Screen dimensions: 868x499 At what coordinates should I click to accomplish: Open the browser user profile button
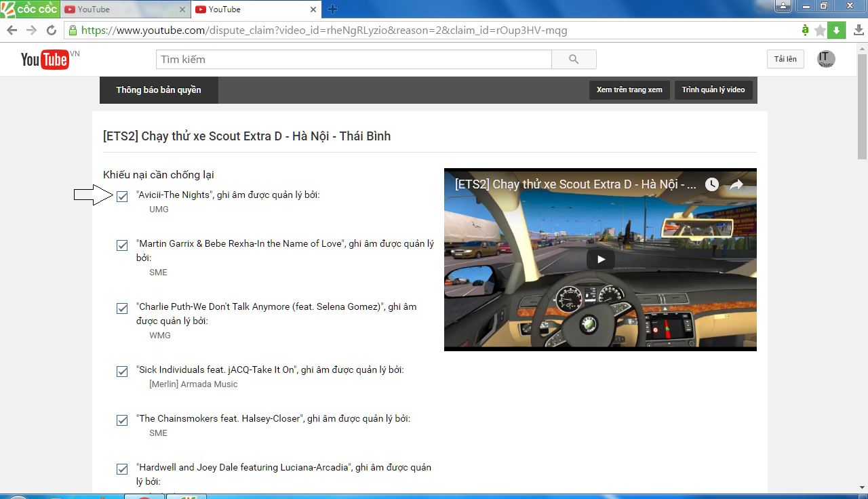[783, 6]
